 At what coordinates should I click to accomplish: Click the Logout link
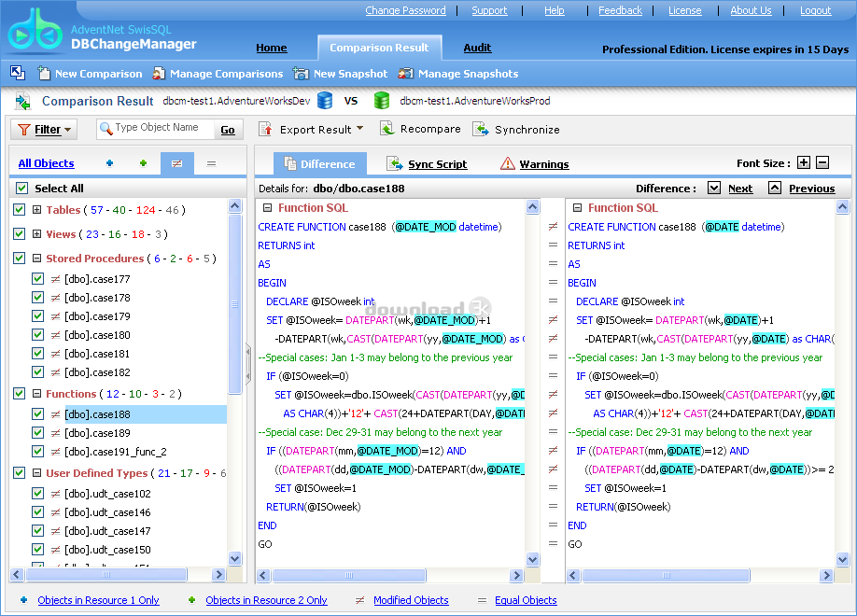tap(816, 10)
